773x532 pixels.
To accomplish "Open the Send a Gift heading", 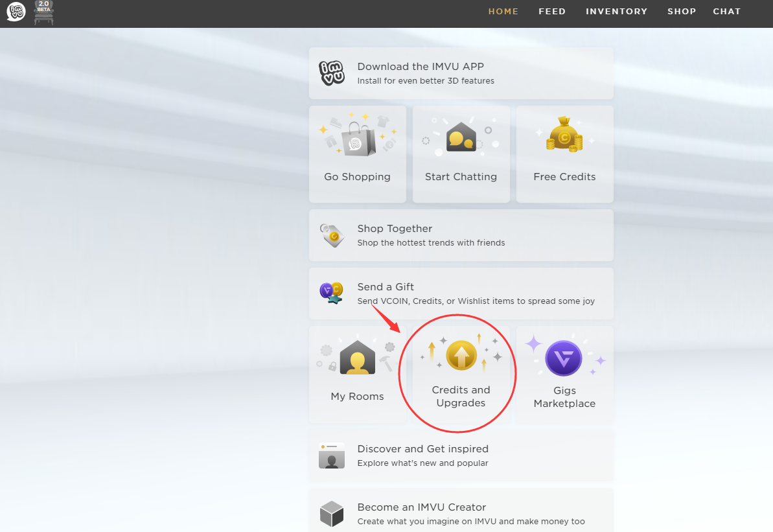I will click(386, 287).
